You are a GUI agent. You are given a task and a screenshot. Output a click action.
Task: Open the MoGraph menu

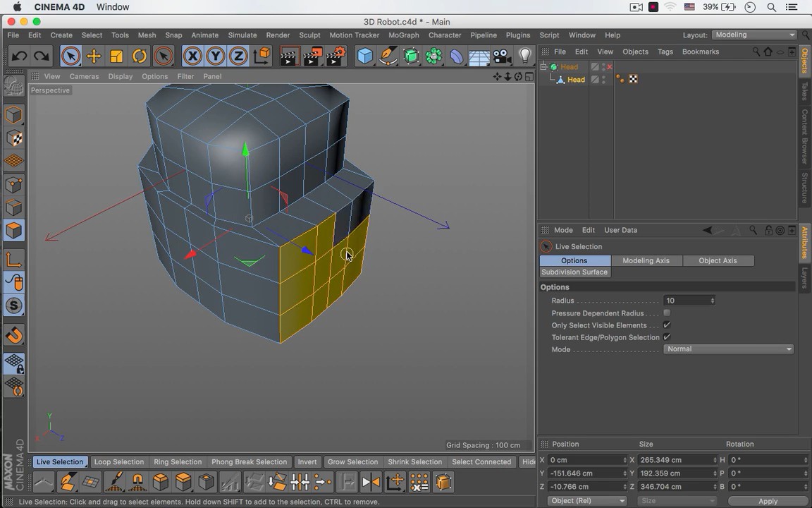403,35
